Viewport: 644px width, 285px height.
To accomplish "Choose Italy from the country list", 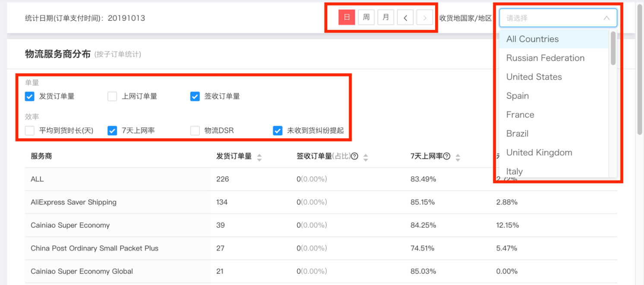I will click(x=554, y=171).
